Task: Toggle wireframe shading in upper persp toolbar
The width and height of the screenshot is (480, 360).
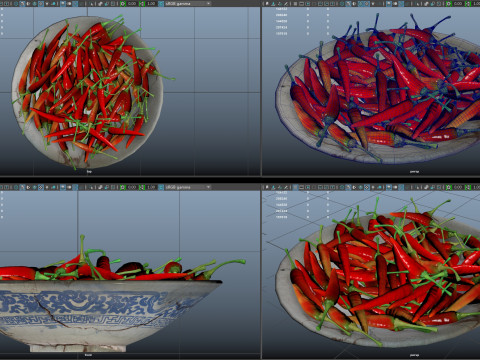Action: 342,4
